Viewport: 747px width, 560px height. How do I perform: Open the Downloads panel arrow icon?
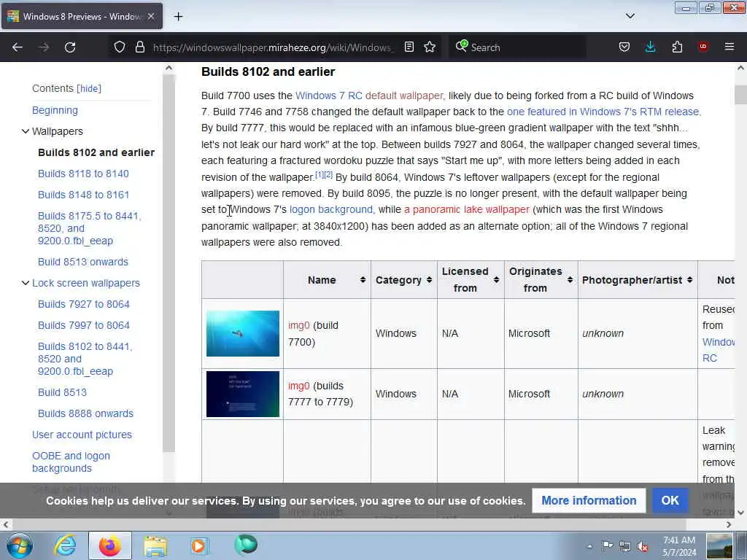(x=650, y=47)
